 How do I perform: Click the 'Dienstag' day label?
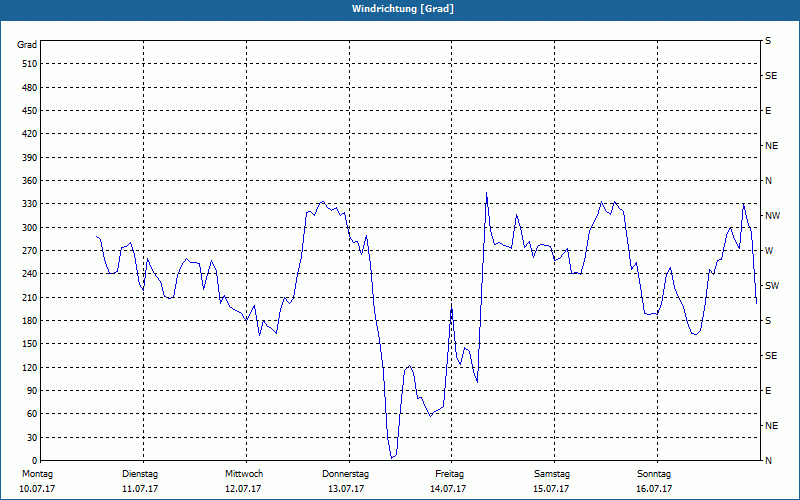pos(140,474)
